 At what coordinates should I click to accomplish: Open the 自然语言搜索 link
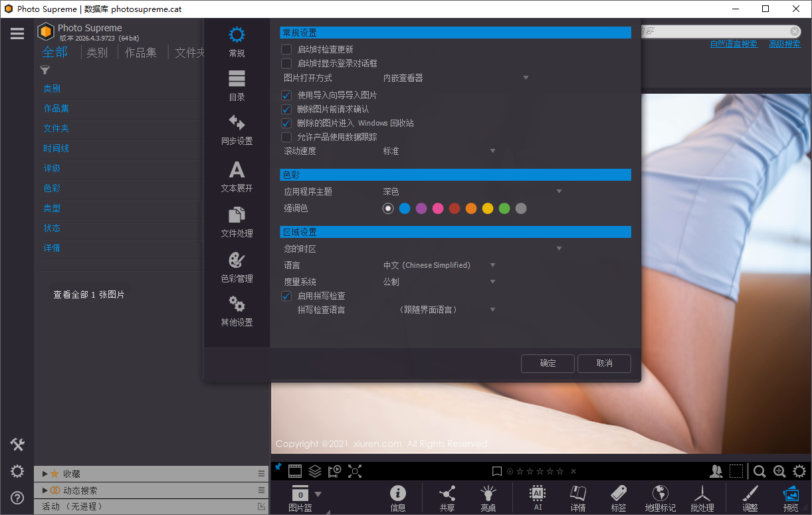[734, 44]
